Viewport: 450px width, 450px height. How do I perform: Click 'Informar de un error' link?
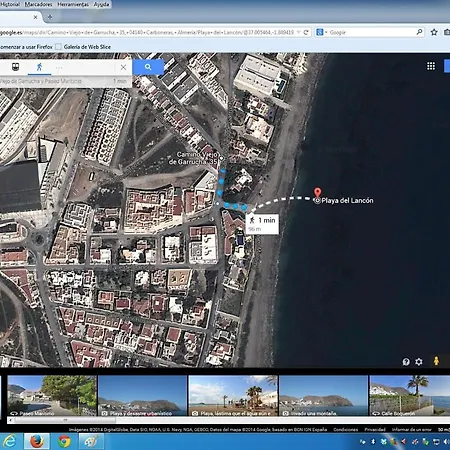pyautogui.click(x=411, y=429)
